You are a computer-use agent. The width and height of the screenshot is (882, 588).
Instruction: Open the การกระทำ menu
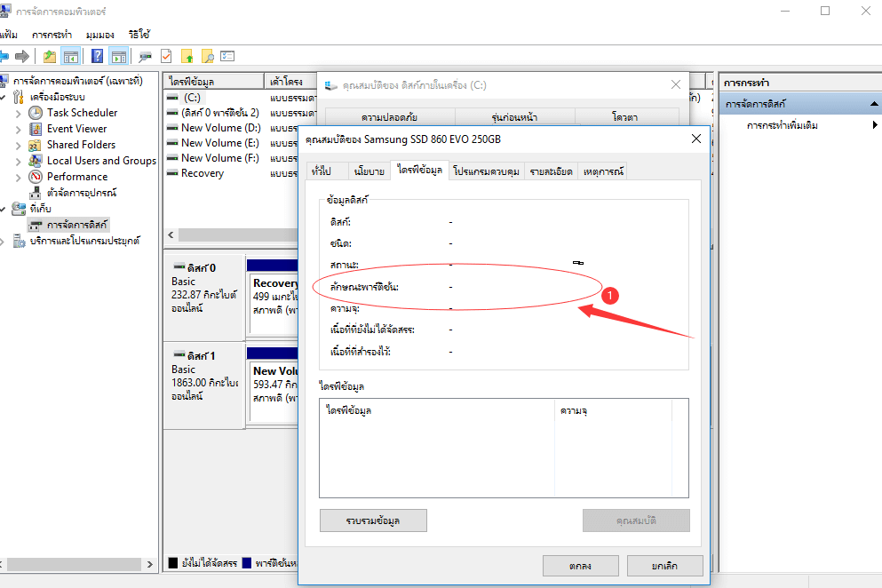(50, 35)
